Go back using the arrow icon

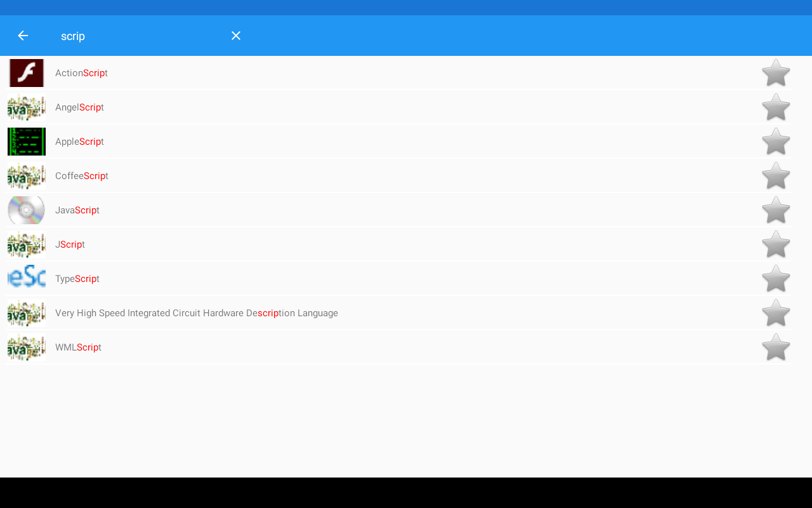[23, 36]
